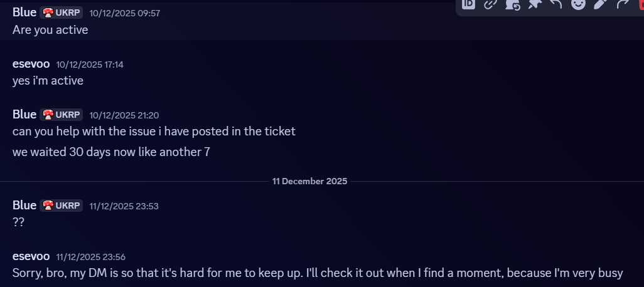Image resolution: width=644 pixels, height=287 pixels.
Task: Click esevoo's name on the 23:56 message
Action: click(x=31, y=256)
